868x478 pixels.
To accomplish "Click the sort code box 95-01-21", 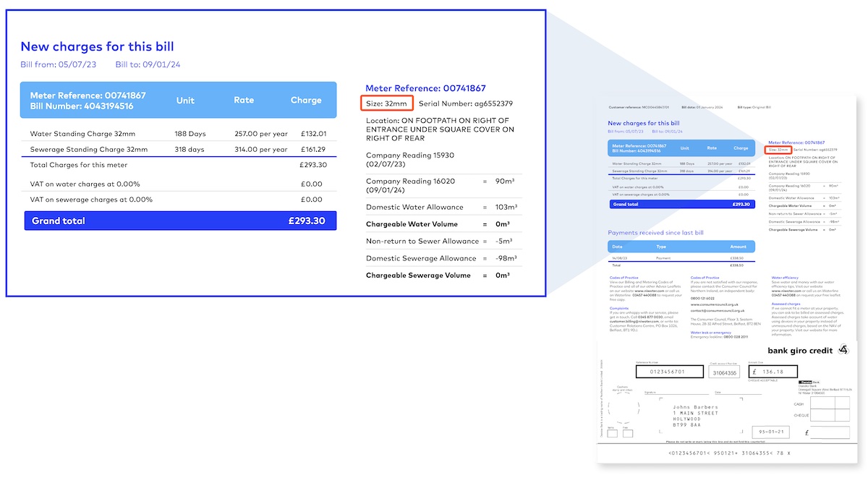I will 771,432.
